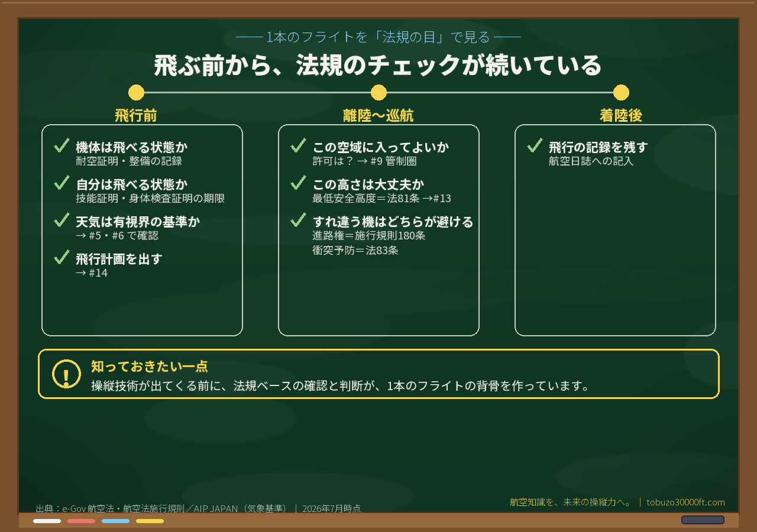Image resolution: width=757 pixels, height=532 pixels.
Task: Click the text 衝突予防＝法83条
Action: click(355, 250)
